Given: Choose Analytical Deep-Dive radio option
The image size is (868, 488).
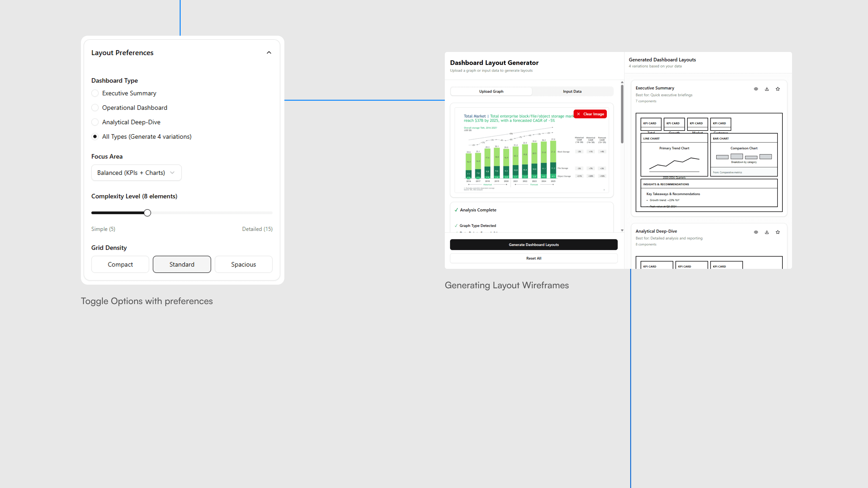Looking at the screenshot, I should click(x=95, y=122).
